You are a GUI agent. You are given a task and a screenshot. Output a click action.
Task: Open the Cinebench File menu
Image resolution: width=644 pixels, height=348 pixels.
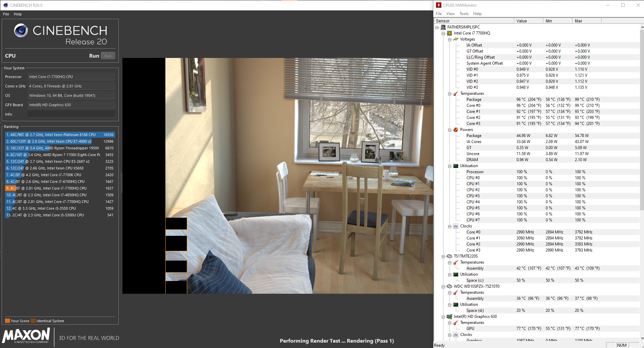(6, 14)
